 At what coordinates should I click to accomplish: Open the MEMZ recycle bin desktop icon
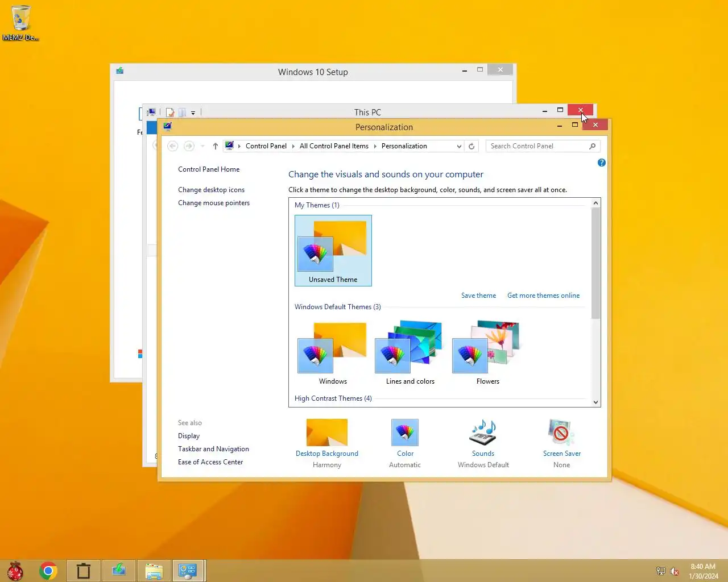(20, 23)
